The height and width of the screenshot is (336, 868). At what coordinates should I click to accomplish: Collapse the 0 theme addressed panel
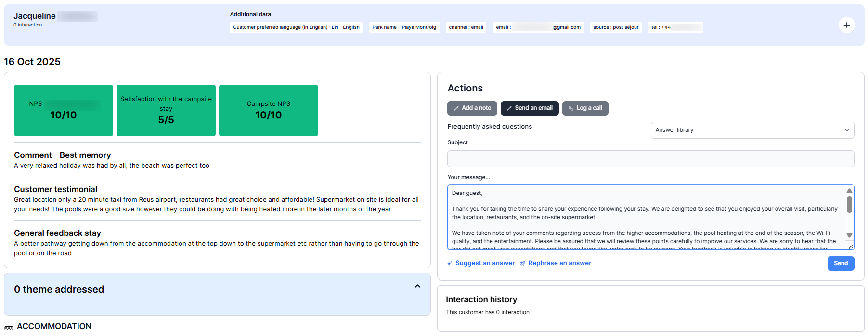[417, 286]
